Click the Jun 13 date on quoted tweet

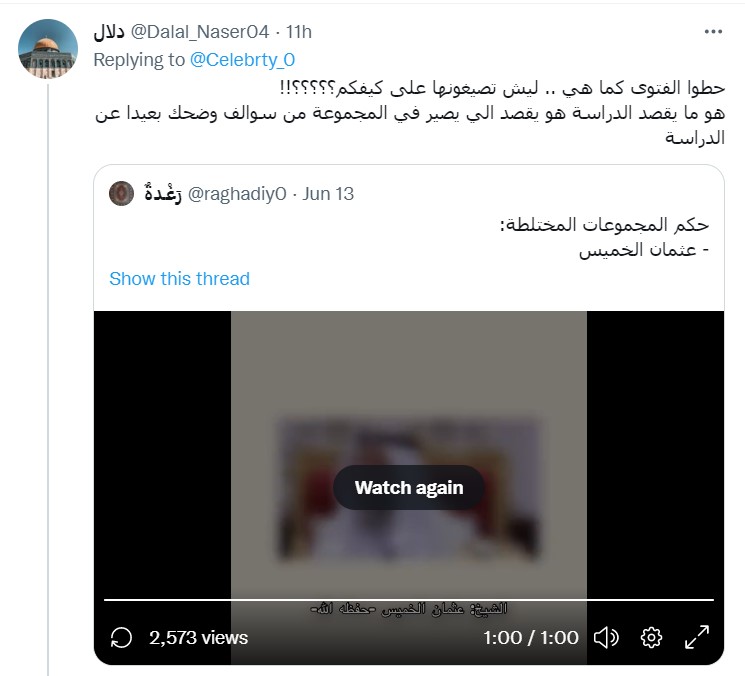(328, 194)
